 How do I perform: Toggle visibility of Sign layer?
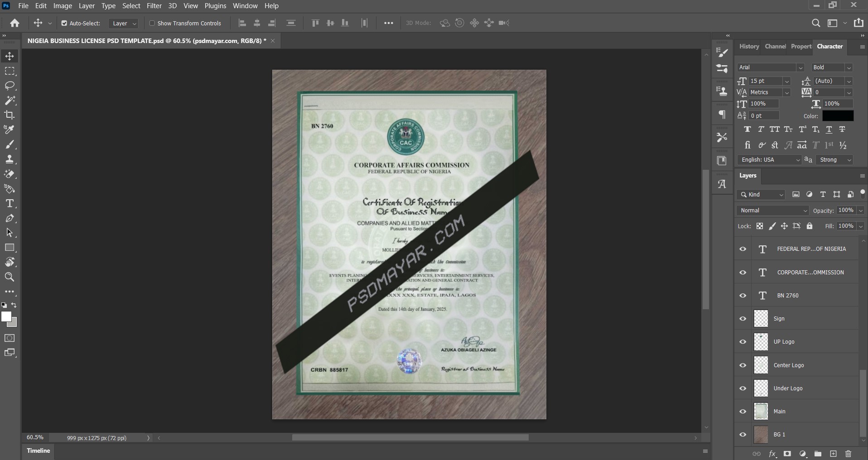(743, 319)
